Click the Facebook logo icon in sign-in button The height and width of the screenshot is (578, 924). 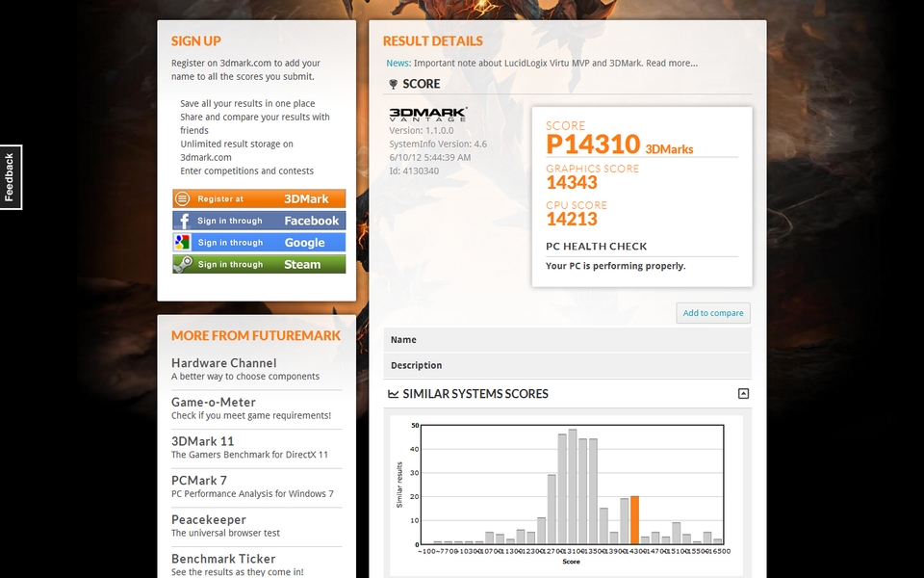pos(183,221)
